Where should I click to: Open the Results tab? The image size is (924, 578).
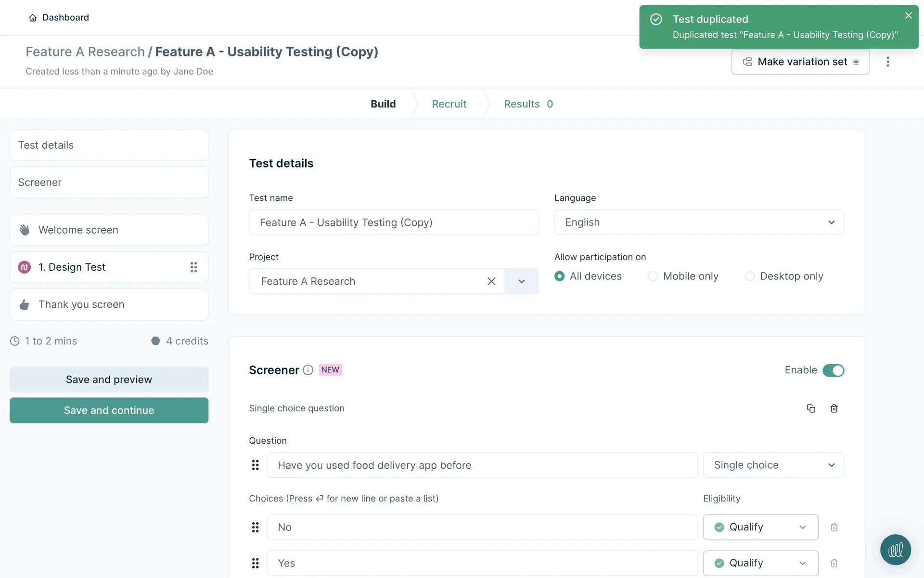tap(528, 104)
